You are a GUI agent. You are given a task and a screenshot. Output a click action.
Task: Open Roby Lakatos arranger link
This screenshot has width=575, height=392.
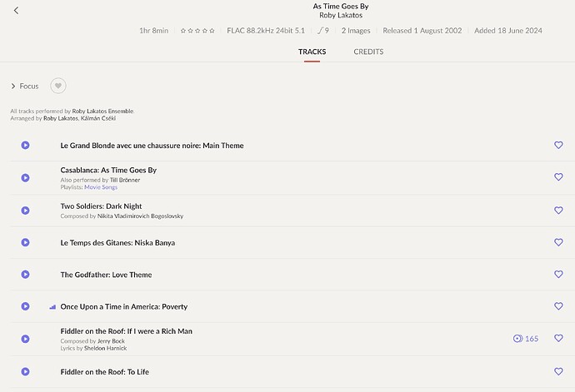[61, 118]
